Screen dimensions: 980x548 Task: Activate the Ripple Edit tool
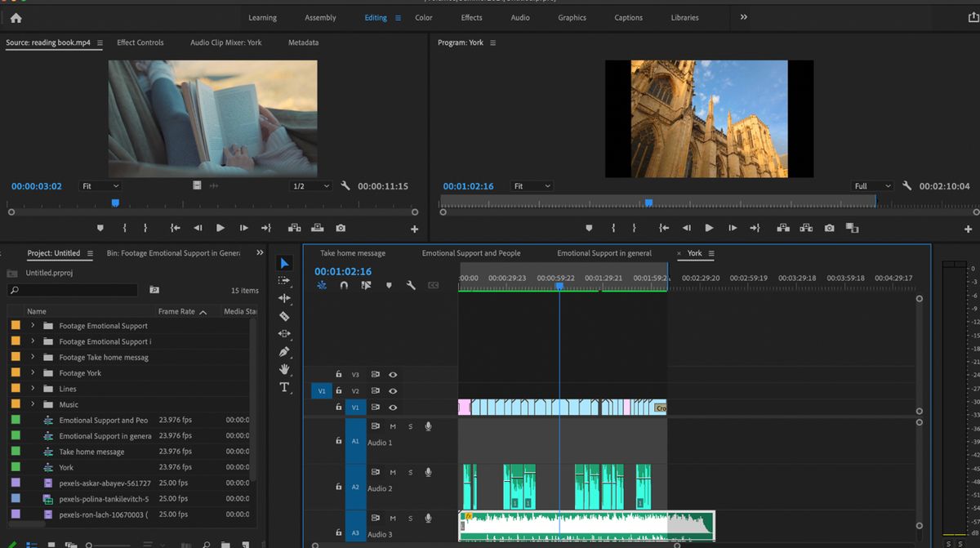pos(284,298)
